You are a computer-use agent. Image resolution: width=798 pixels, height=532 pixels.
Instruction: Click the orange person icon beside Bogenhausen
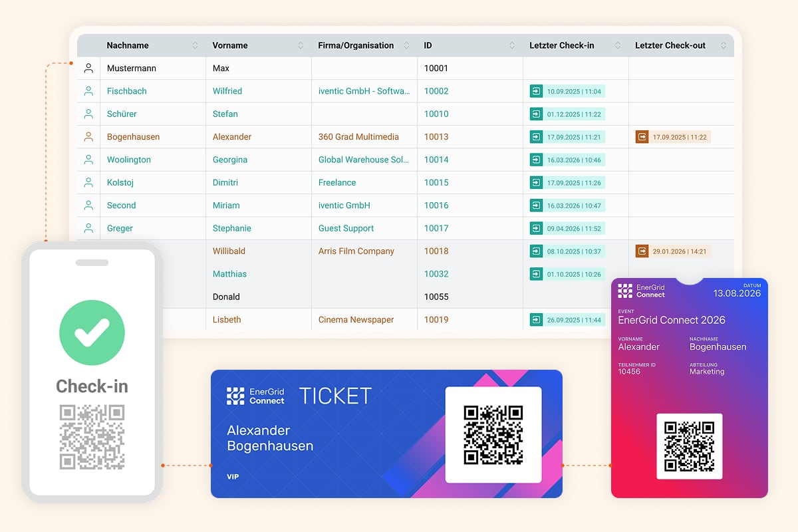tap(88, 137)
